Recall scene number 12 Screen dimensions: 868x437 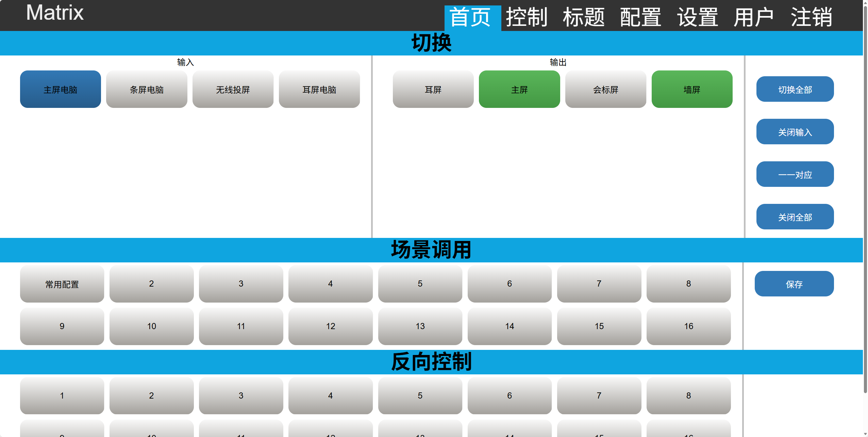(330, 326)
